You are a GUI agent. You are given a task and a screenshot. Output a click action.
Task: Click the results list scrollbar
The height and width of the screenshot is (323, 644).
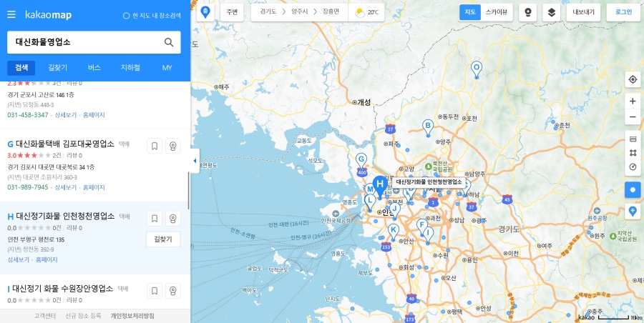click(188, 191)
